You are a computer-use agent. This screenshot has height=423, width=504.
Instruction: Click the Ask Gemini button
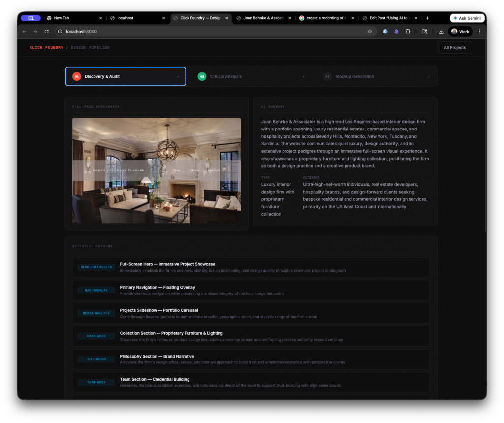(467, 18)
